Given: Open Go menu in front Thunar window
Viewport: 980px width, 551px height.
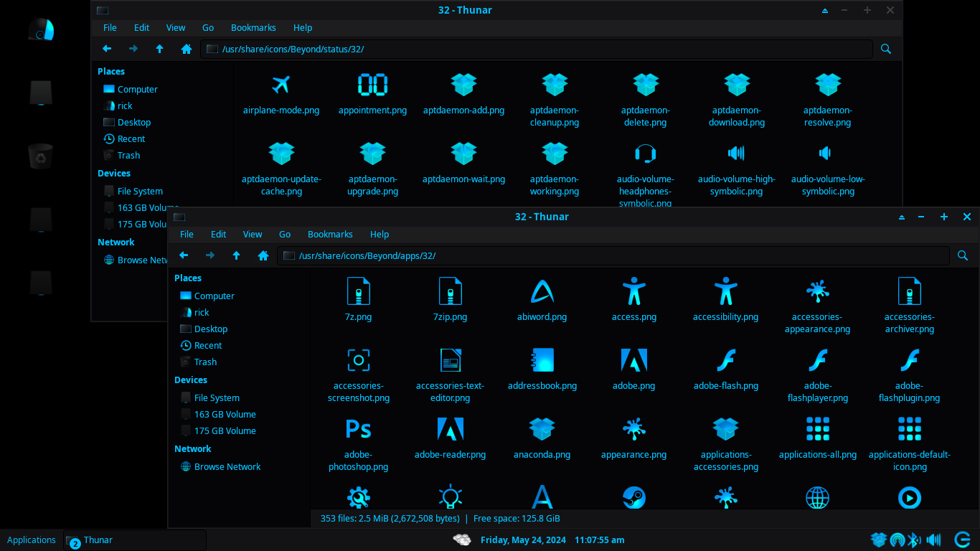Looking at the screenshot, I should pyautogui.click(x=285, y=235).
